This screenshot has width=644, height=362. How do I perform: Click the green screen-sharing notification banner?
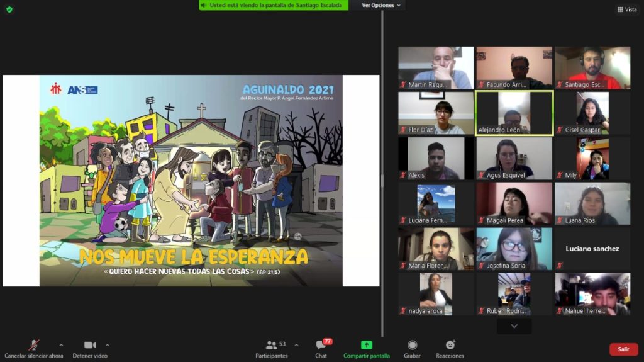point(274,5)
